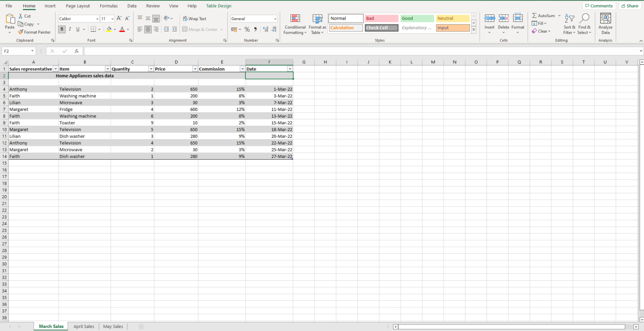Image resolution: width=644 pixels, height=331 pixels.
Task: Open the font name Calibri dropdown
Action: coord(97,19)
